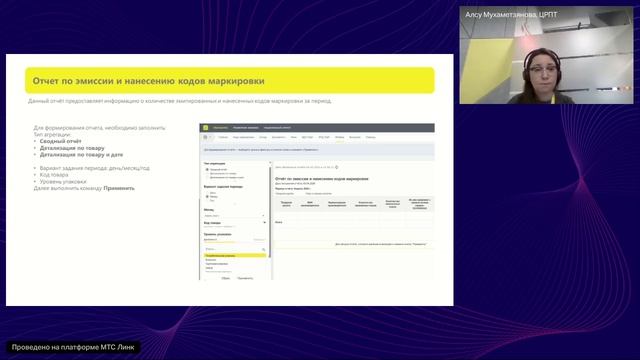The width and height of the screenshot is (640, 360).
Task: Click the speaker video thumbnail of Алсу Мухаметзянова
Action: tap(547, 55)
